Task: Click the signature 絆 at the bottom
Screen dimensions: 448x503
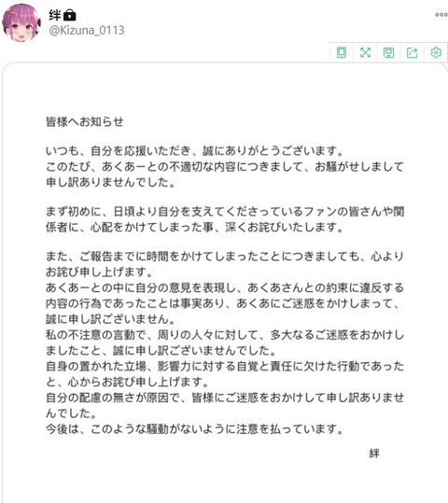Action: 374,454
